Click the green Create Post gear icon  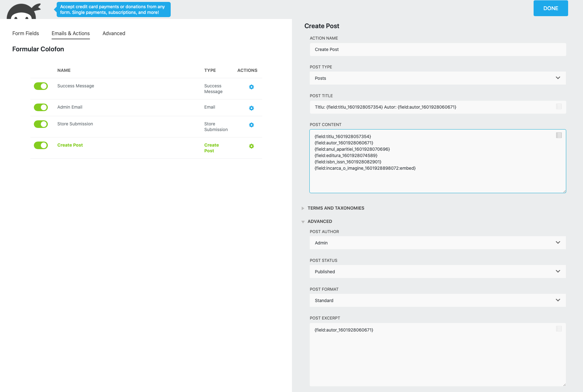[251, 146]
